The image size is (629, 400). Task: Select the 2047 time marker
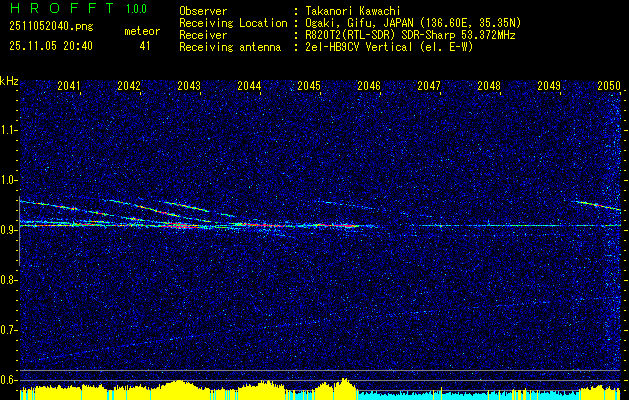click(429, 86)
